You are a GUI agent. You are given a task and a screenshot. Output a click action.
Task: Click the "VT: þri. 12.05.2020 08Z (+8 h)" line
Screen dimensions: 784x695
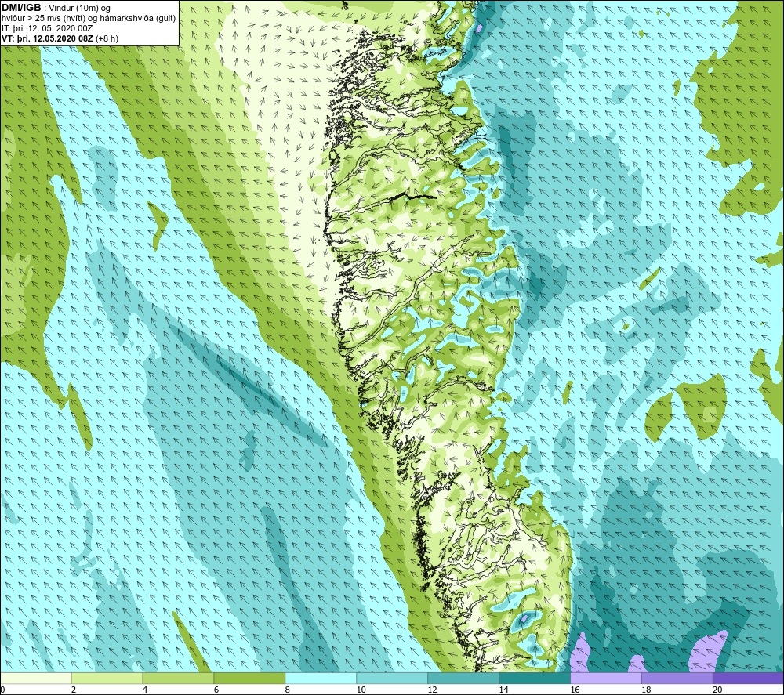click(60, 38)
